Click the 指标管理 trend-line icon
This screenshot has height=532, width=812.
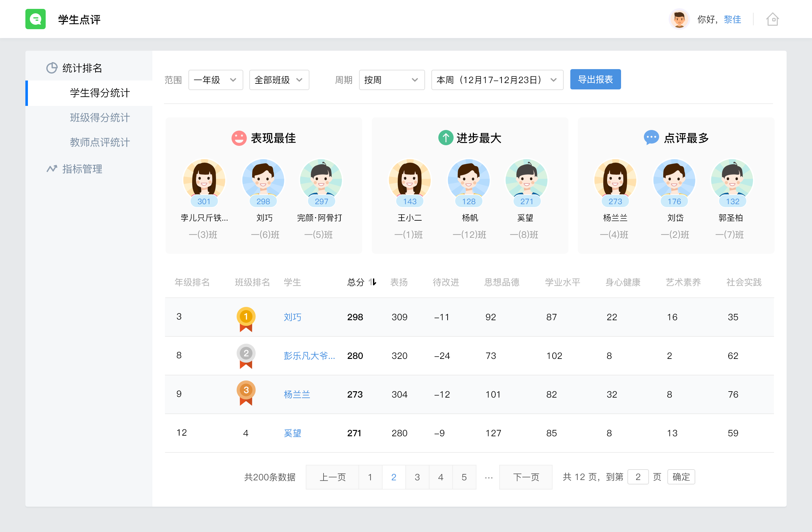pos(51,168)
